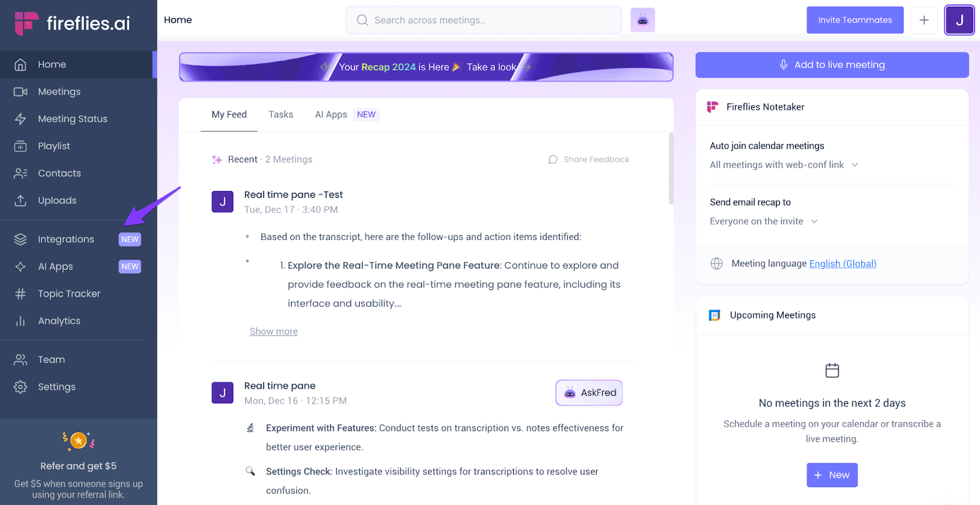Open the J profile avatar menu
Image resolution: width=980 pixels, height=505 pixels.
coord(959,20)
